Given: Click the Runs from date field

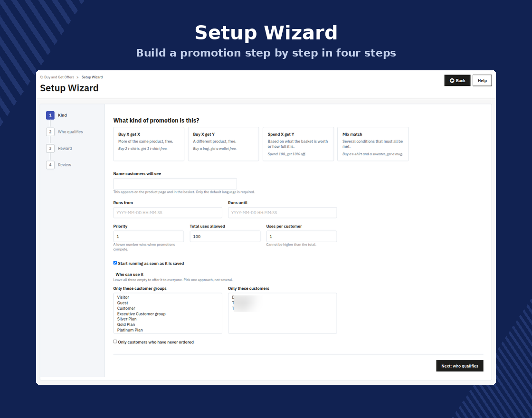Looking at the screenshot, I should click(168, 213).
